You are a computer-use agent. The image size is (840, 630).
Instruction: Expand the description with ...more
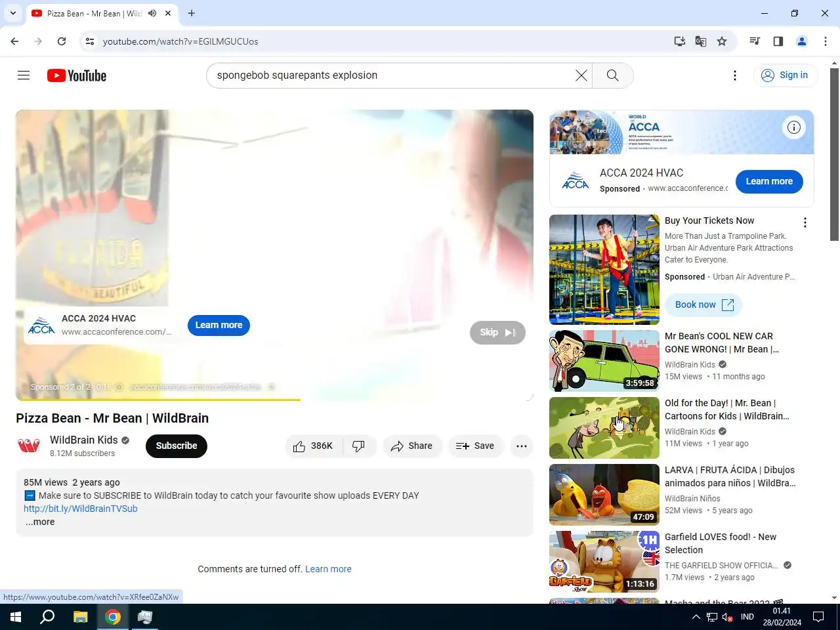tap(40, 522)
